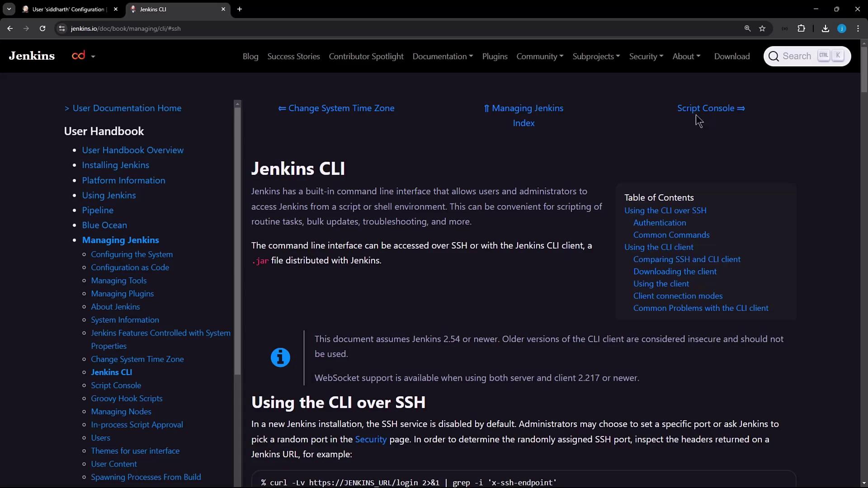Click the Search input field
868x488 pixels.
point(807,56)
